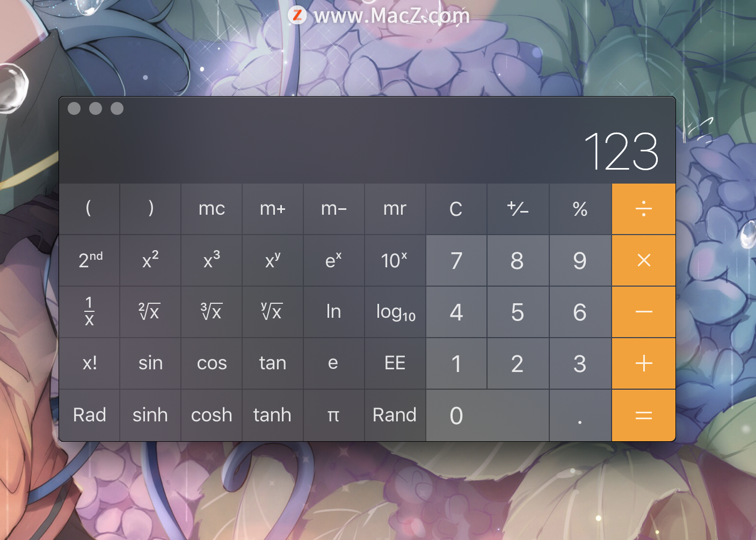Click the log base 10 key

[x=395, y=312]
